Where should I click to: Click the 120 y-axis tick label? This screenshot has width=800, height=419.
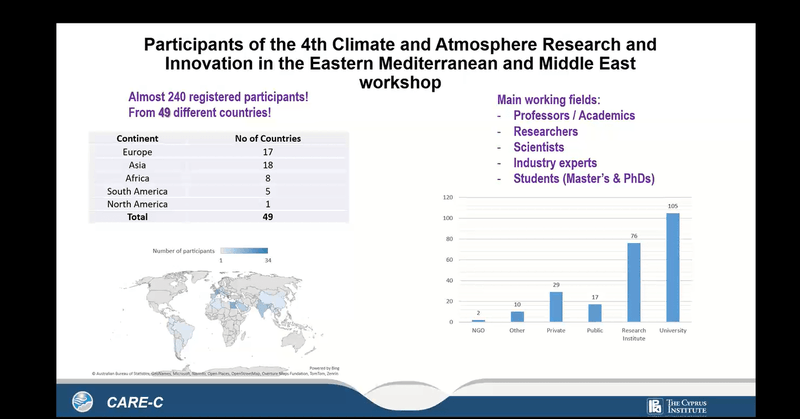click(x=447, y=198)
